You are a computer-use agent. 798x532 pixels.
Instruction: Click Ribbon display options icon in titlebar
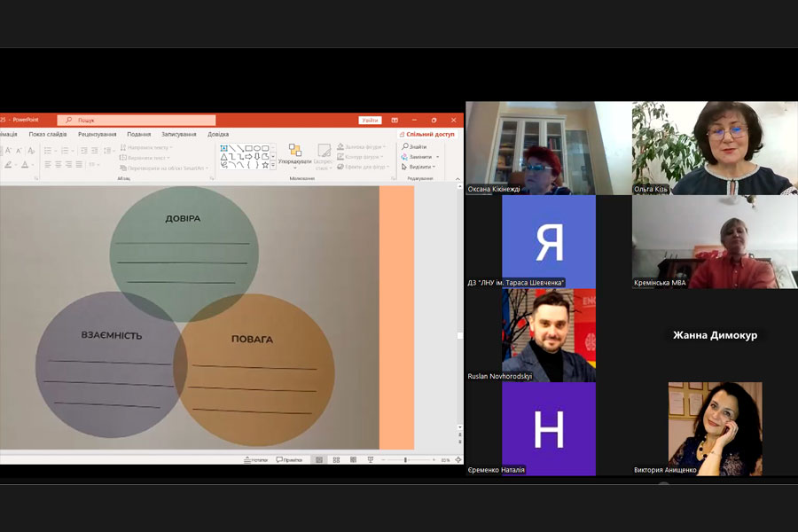tap(395, 121)
